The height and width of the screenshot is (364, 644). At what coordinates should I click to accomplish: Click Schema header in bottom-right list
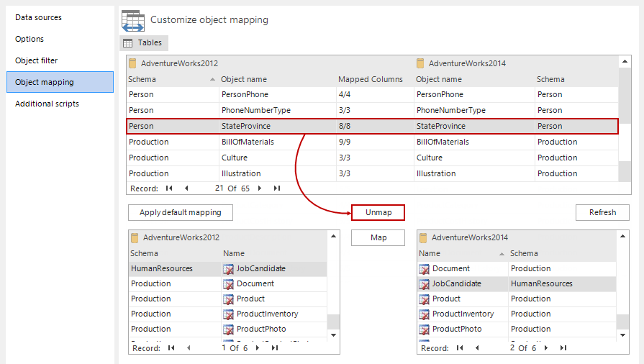524,253
